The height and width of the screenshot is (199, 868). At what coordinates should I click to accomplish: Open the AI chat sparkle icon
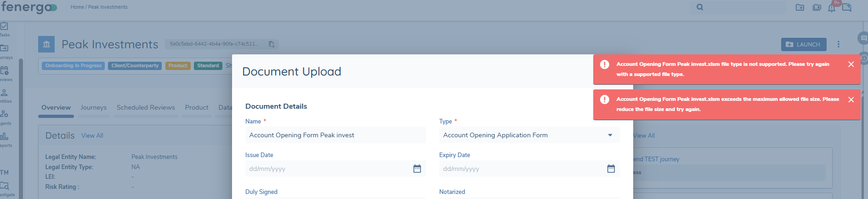tap(847, 7)
